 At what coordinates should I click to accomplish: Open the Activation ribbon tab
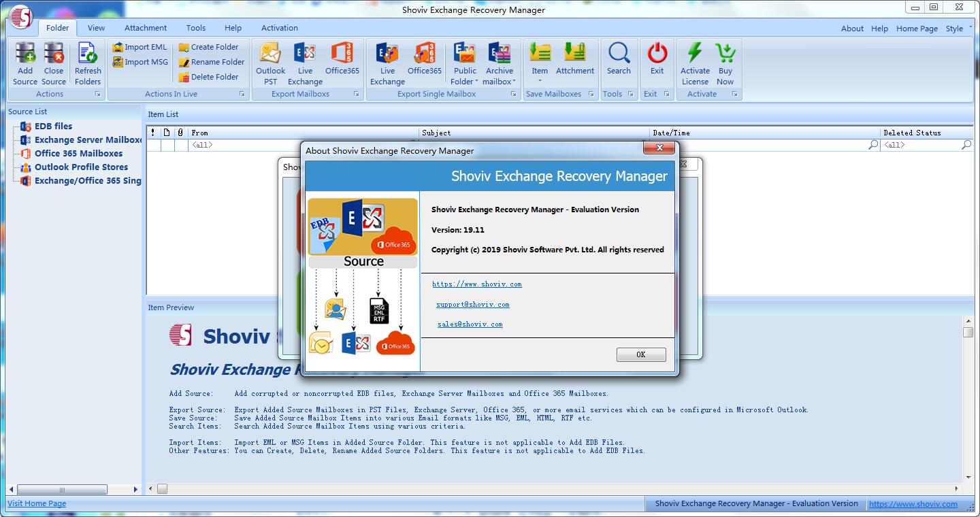click(x=280, y=28)
